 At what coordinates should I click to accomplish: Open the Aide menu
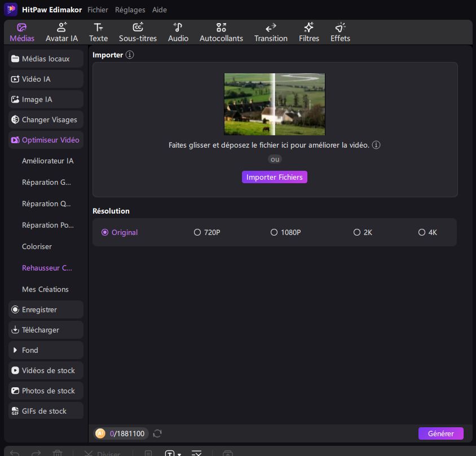[160, 10]
